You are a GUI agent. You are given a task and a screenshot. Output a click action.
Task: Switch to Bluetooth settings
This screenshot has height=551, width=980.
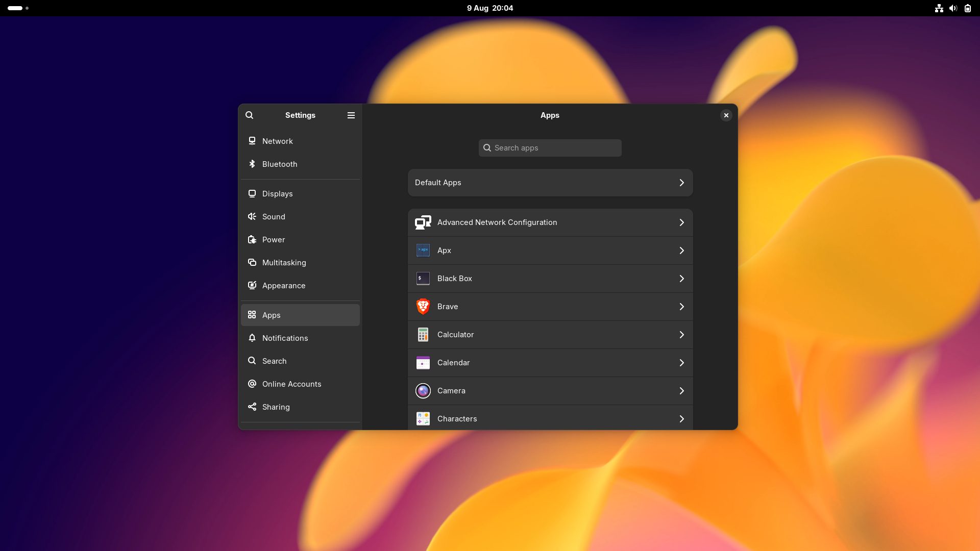coord(300,164)
